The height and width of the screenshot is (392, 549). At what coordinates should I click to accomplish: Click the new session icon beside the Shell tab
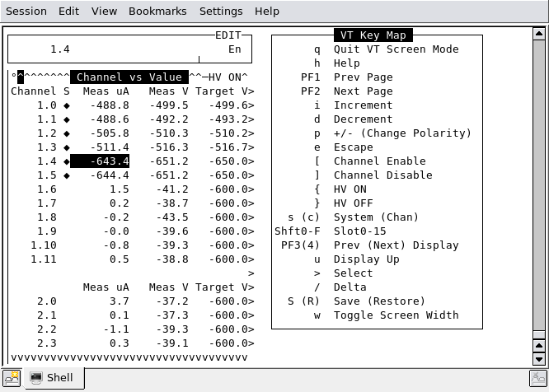click(x=12, y=378)
